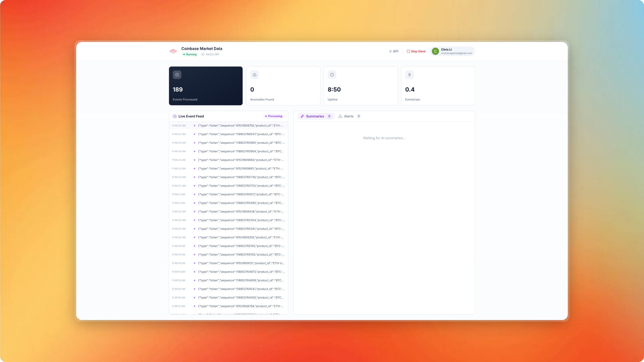The width and height of the screenshot is (644, 362).
Task: Click the sparkle icon on the Summaries tab
Action: click(302, 116)
